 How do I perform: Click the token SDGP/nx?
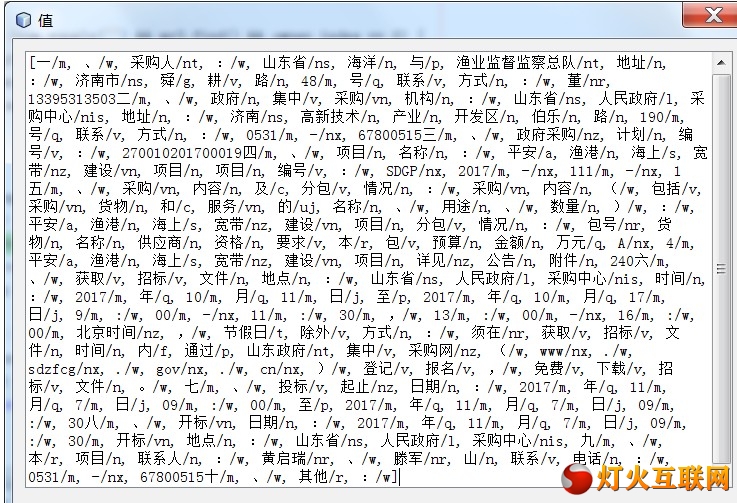[x=416, y=171]
